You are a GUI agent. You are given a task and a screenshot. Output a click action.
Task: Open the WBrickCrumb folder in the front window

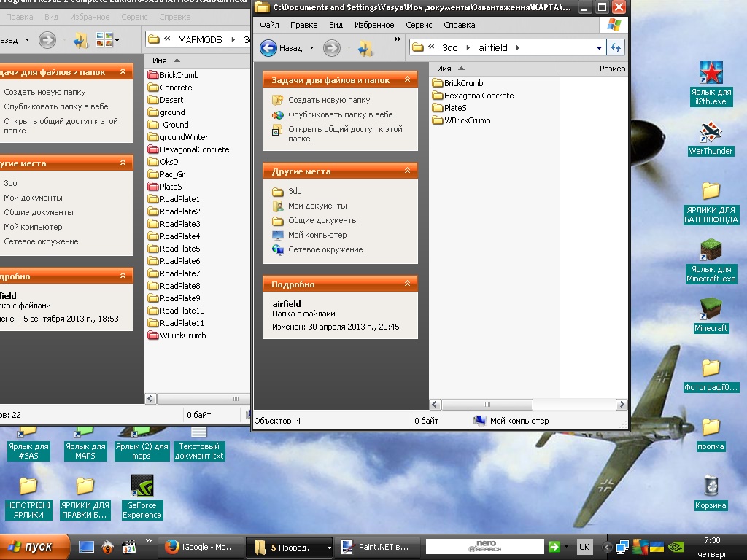[467, 120]
